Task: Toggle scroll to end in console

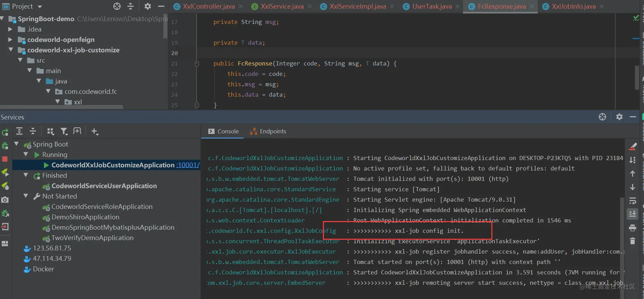Action: 633,214
